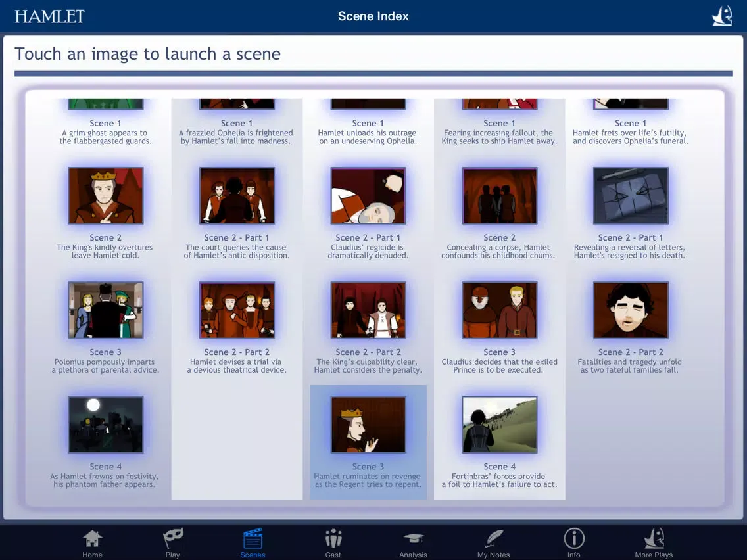Launch Fortinbras' forces hillside thumbnail

(500, 425)
